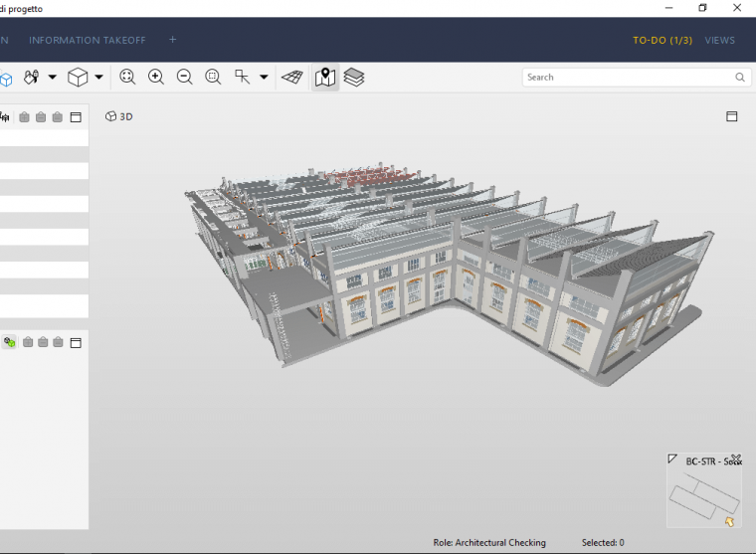Image resolution: width=756 pixels, height=554 pixels.
Task: Click add-to-basket icon in lower left panel
Action: pos(28,342)
